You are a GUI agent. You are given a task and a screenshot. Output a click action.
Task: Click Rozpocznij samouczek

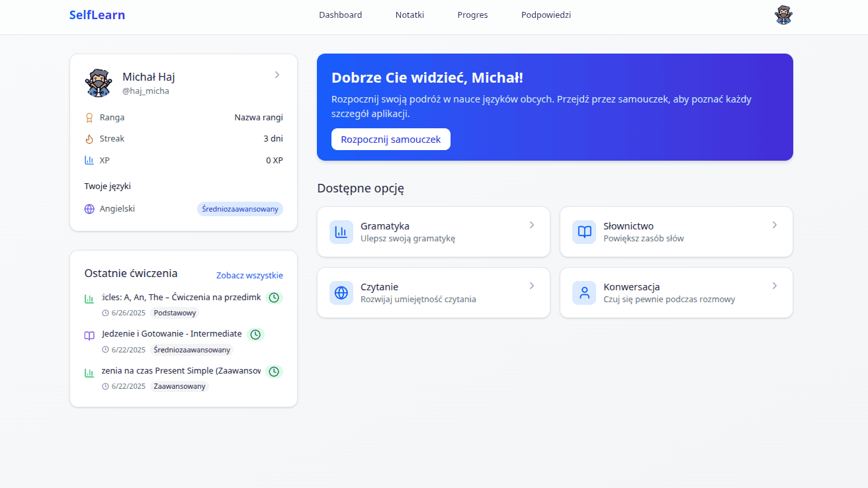pyautogui.click(x=390, y=139)
